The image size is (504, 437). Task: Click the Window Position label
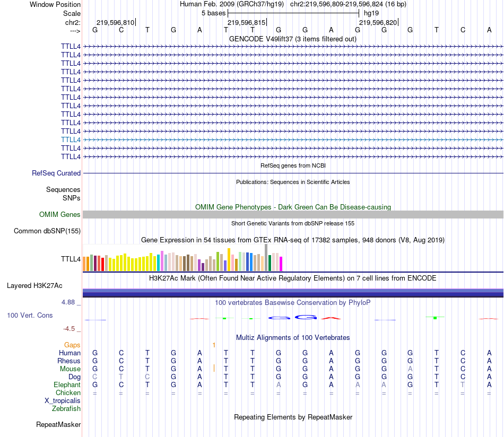point(55,4)
